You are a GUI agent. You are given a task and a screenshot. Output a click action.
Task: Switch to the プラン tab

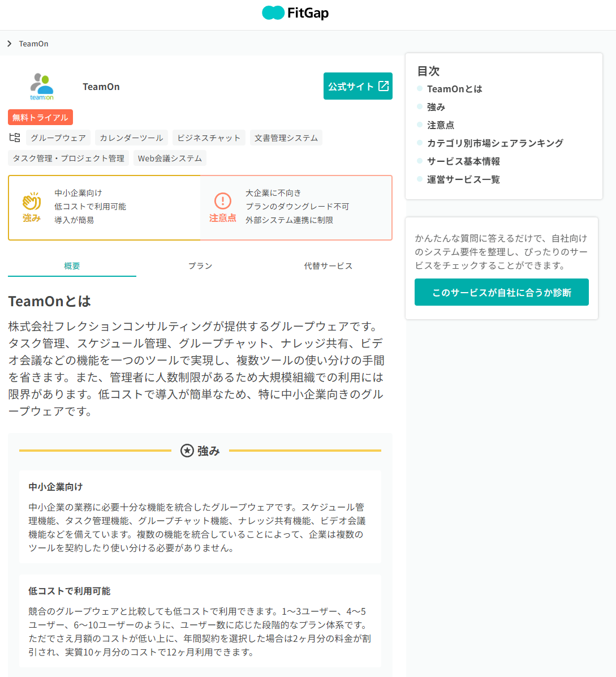point(200,266)
